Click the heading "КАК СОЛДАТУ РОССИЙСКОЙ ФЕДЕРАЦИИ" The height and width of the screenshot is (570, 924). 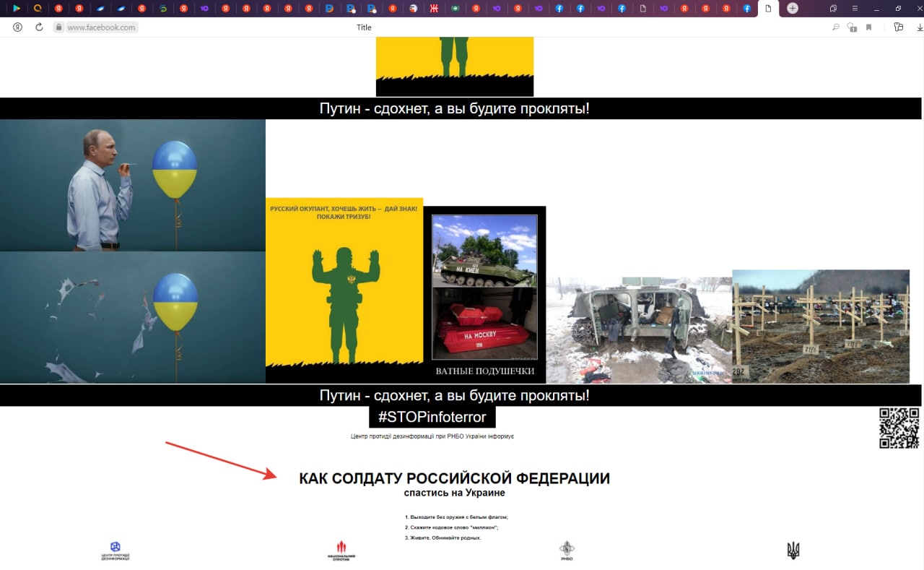[x=455, y=478]
